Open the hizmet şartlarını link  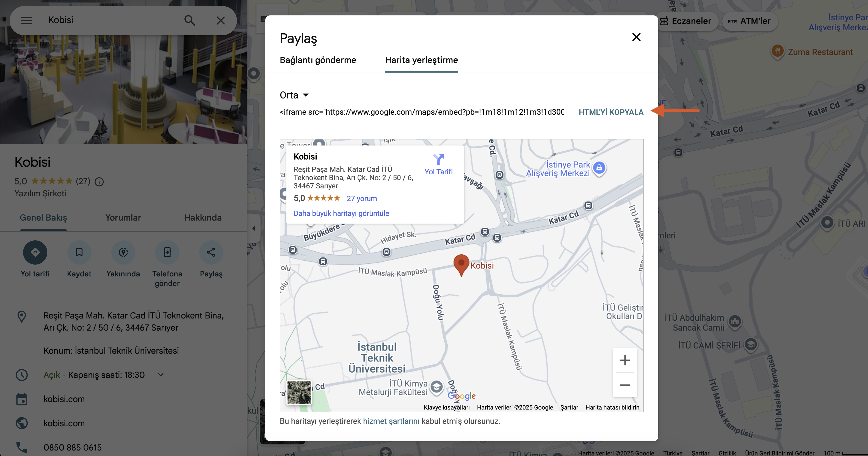[x=391, y=421]
